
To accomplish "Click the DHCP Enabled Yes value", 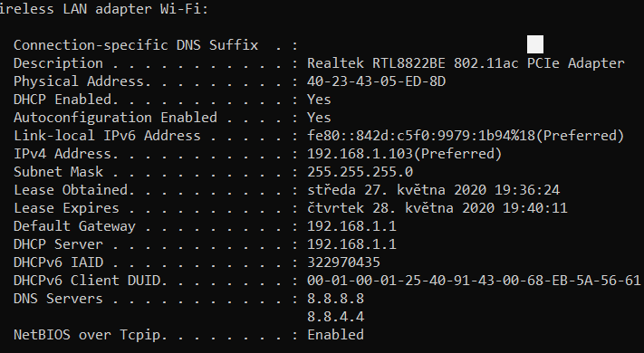I will [319, 100].
